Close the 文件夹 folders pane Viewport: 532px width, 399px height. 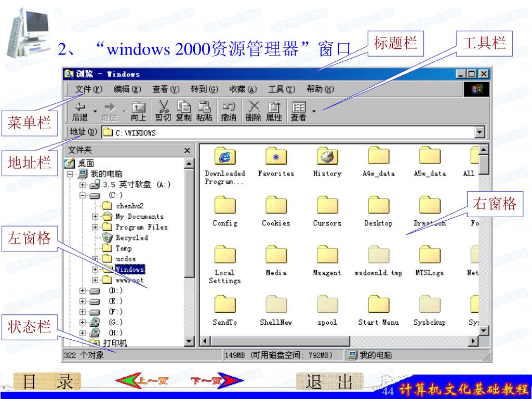pos(187,150)
